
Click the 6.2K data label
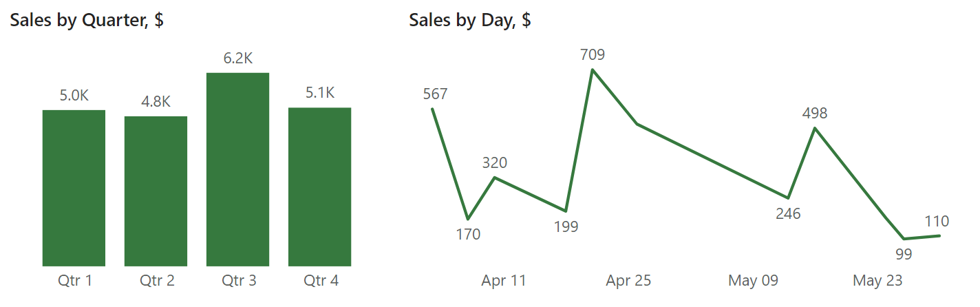coord(237,59)
